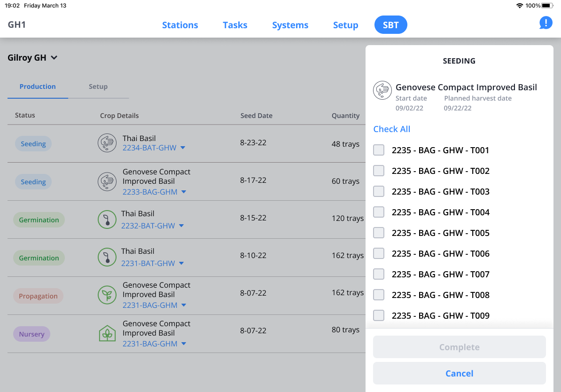Expand the 2232-BAT-GHW batch dropdown arrow
Screen dimensions: 561x392
click(x=181, y=226)
